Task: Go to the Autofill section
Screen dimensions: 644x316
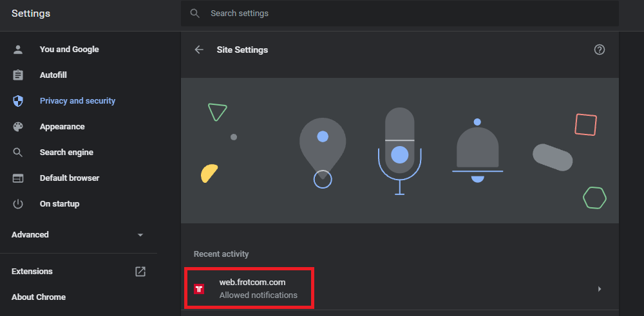Action: pos(53,75)
